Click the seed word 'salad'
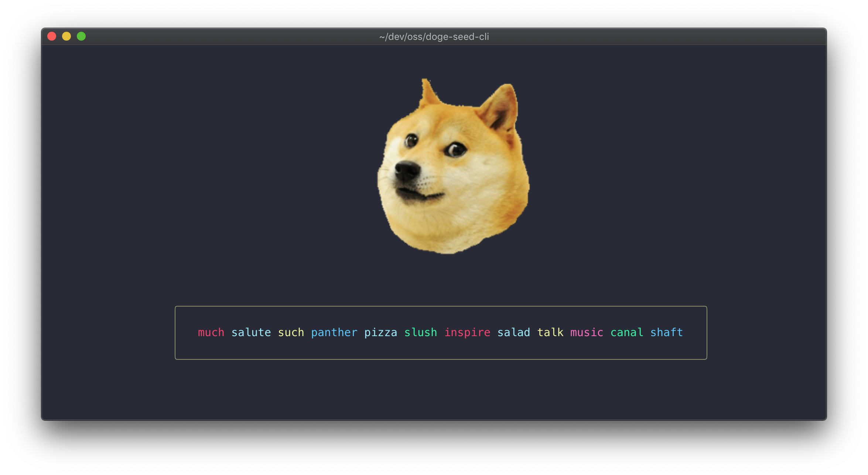The image size is (868, 475). (513, 332)
